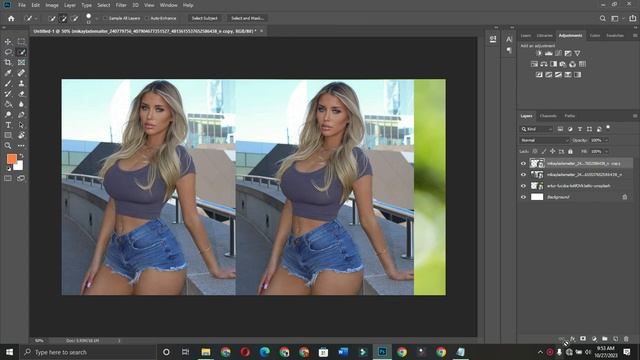The height and width of the screenshot is (360, 640).
Task: Click the Windows Start button
Action: tap(9, 352)
